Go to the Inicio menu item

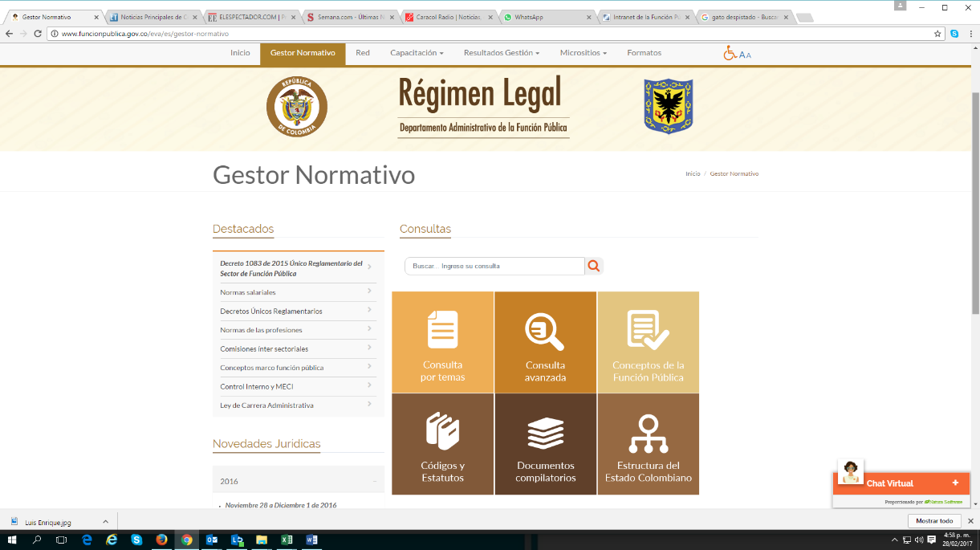[x=240, y=53]
